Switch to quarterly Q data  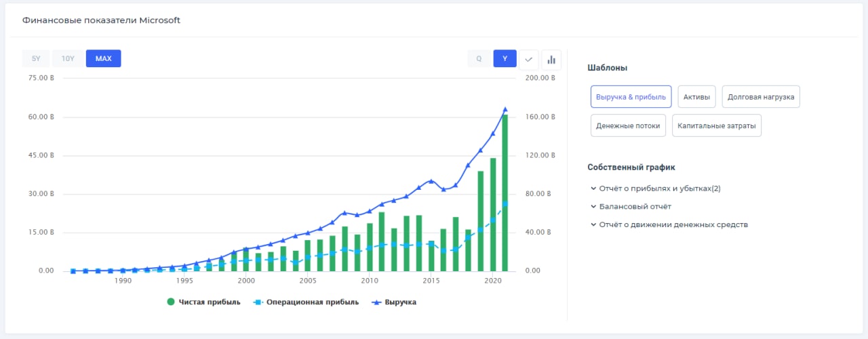click(479, 58)
